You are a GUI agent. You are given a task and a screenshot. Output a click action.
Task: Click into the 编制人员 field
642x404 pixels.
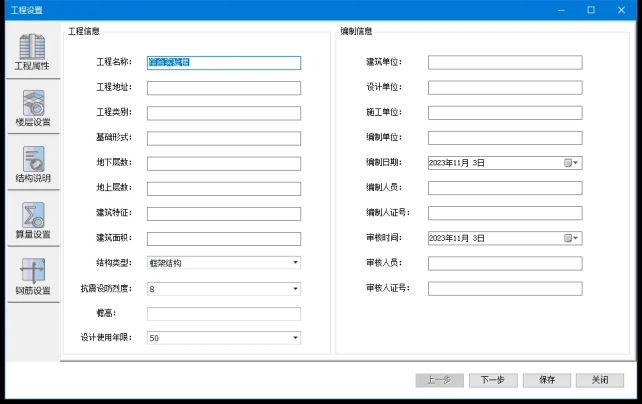click(x=504, y=187)
